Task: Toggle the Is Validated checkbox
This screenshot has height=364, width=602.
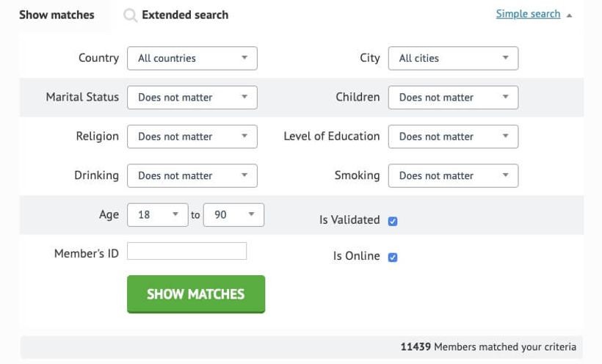Action: pyautogui.click(x=393, y=221)
